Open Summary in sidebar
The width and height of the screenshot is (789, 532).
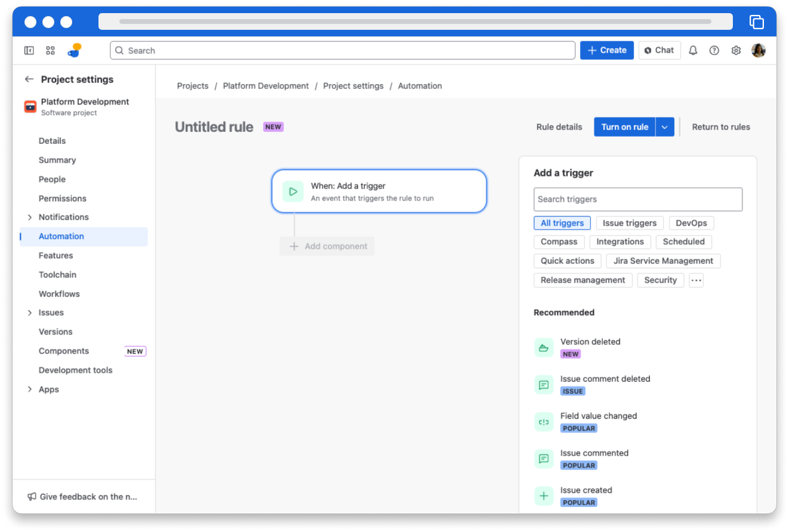[x=84, y=160]
